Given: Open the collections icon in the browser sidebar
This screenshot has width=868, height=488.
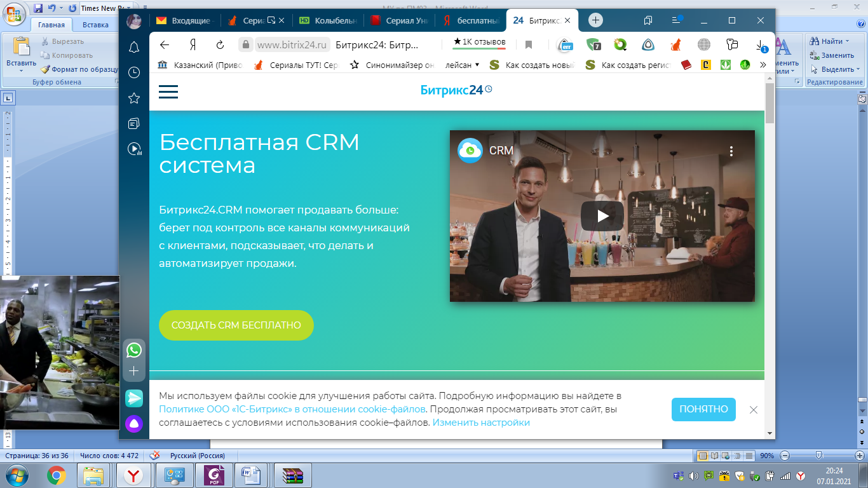Looking at the screenshot, I should 134,123.
